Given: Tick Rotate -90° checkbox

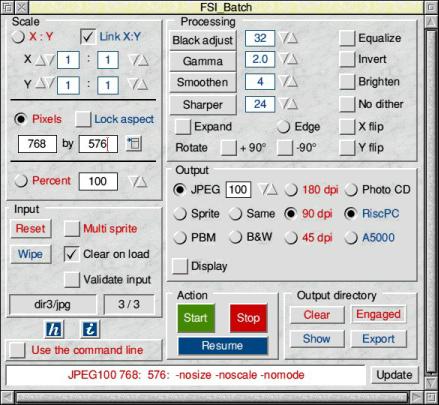Looking at the screenshot, I should tap(285, 148).
